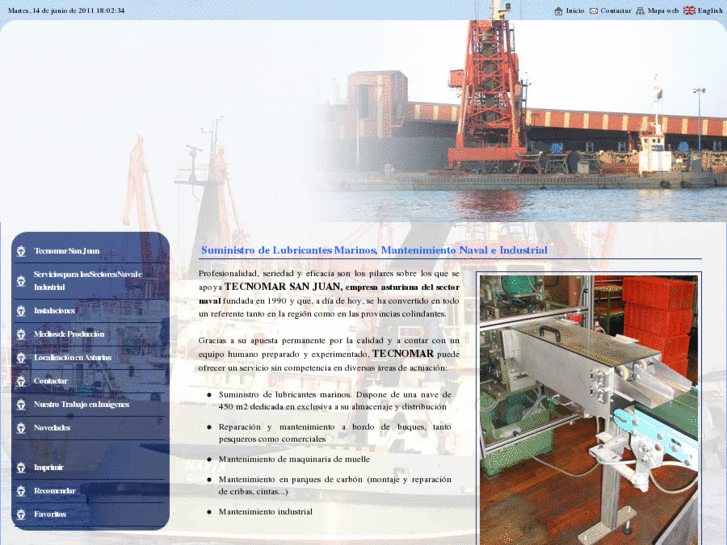Click the bullet text Mantenimiento industrial
This screenshot has height=545, width=727.
point(265,512)
